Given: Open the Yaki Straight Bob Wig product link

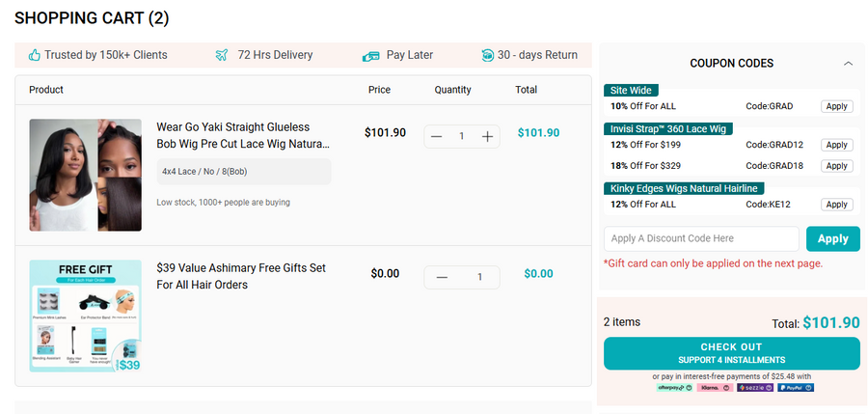Looking at the screenshot, I should tap(243, 135).
